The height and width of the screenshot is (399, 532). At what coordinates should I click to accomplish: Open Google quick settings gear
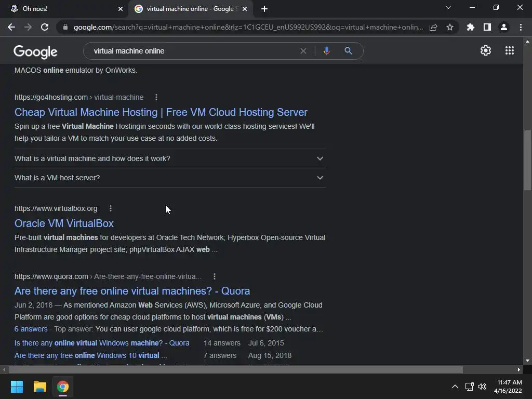[x=486, y=50]
